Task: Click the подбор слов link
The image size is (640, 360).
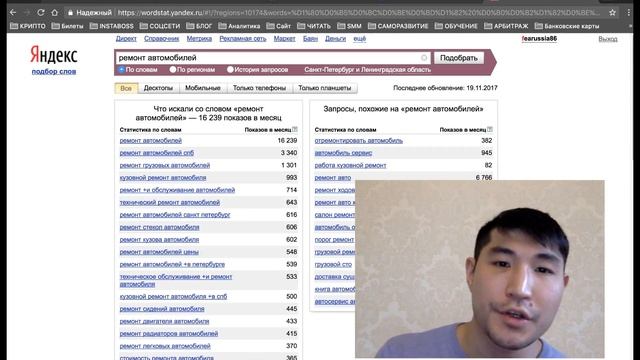Action: [54, 71]
